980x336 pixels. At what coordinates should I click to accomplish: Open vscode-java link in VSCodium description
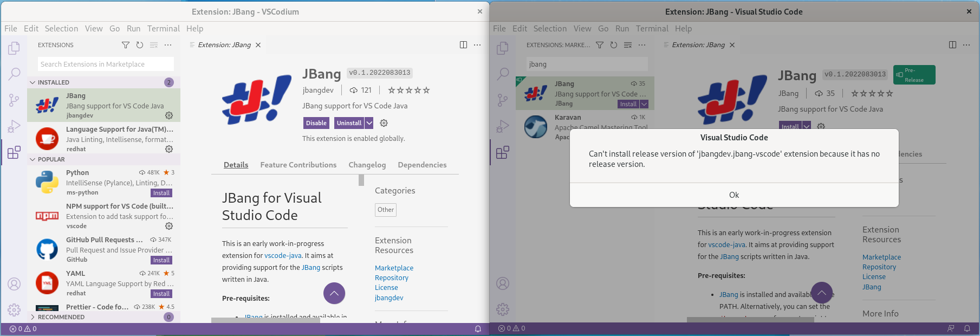coord(283,256)
